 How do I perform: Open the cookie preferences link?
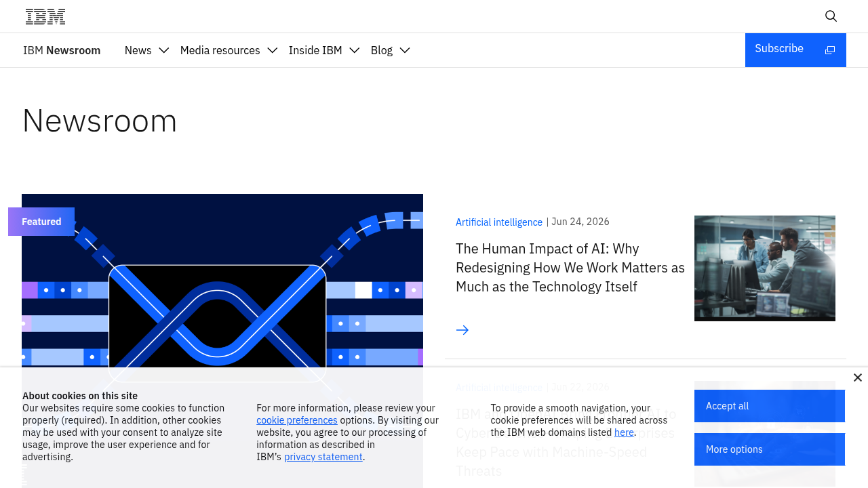coord(297,420)
